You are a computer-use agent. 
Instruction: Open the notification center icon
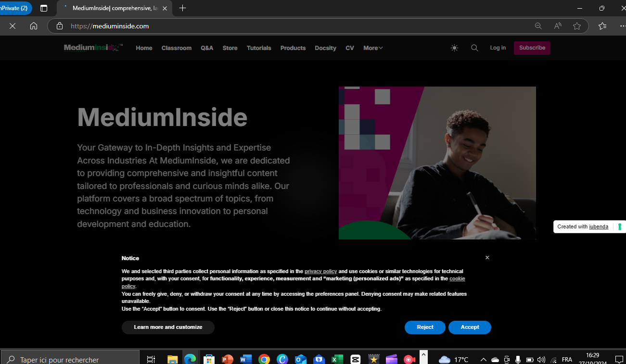coord(619,359)
